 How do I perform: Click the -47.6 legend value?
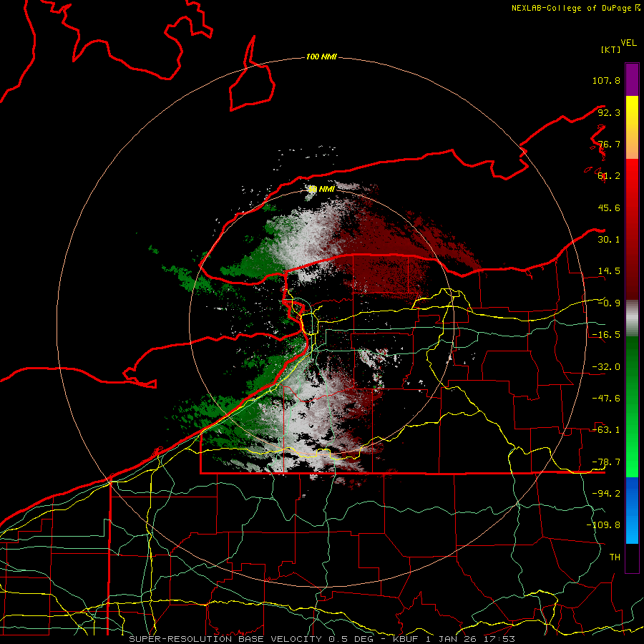coord(606,399)
